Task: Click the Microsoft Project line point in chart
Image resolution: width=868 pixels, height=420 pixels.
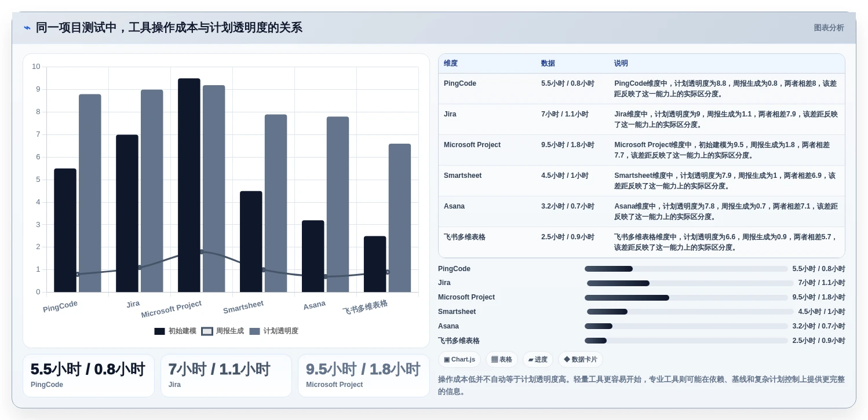Action: point(201,251)
